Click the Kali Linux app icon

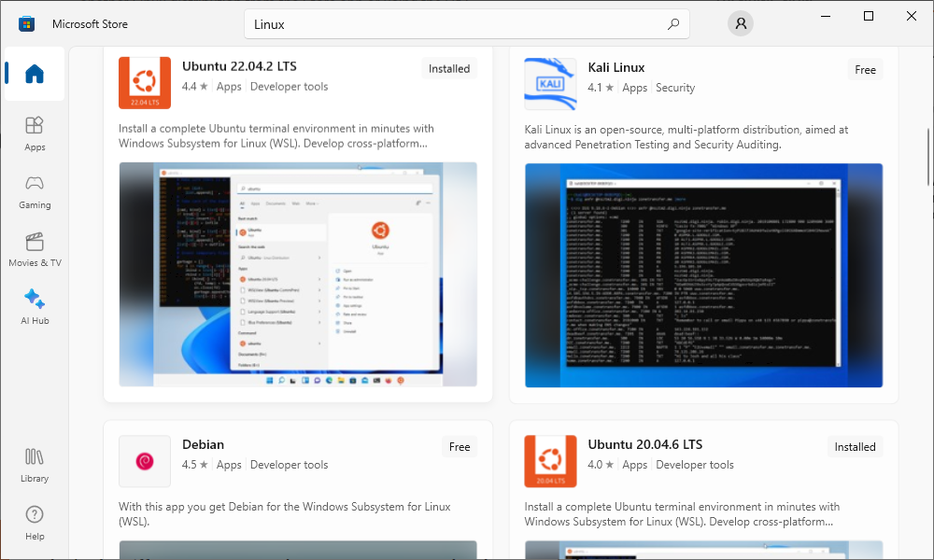pyautogui.click(x=550, y=83)
